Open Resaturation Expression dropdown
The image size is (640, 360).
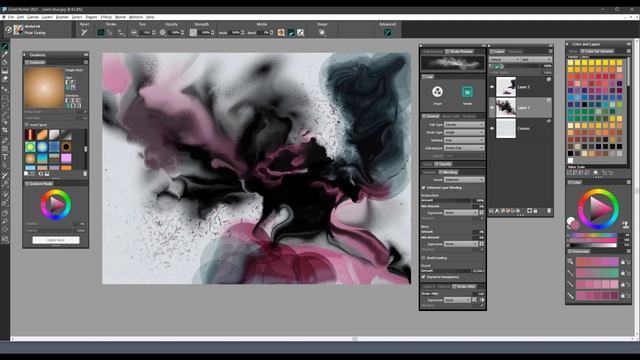[x=460, y=213]
